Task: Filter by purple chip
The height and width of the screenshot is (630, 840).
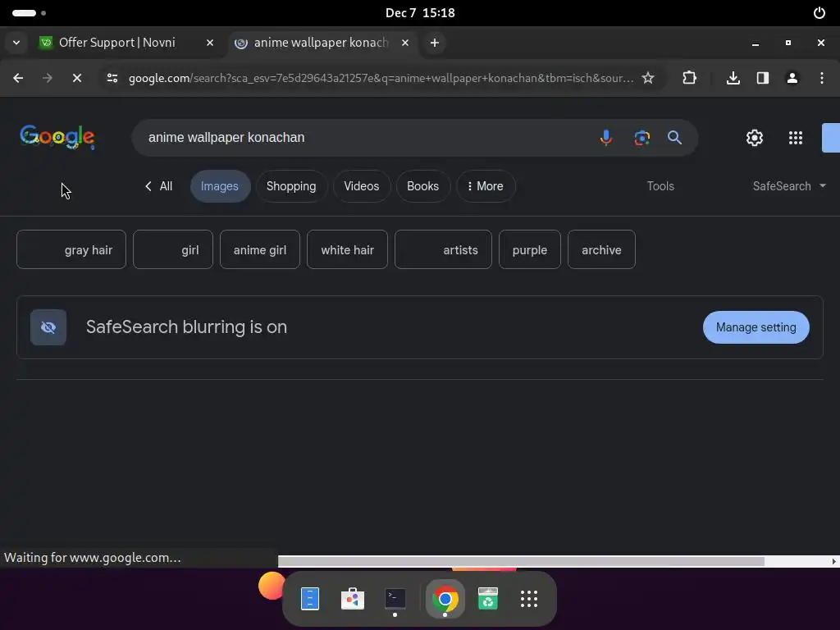Action: tap(530, 249)
